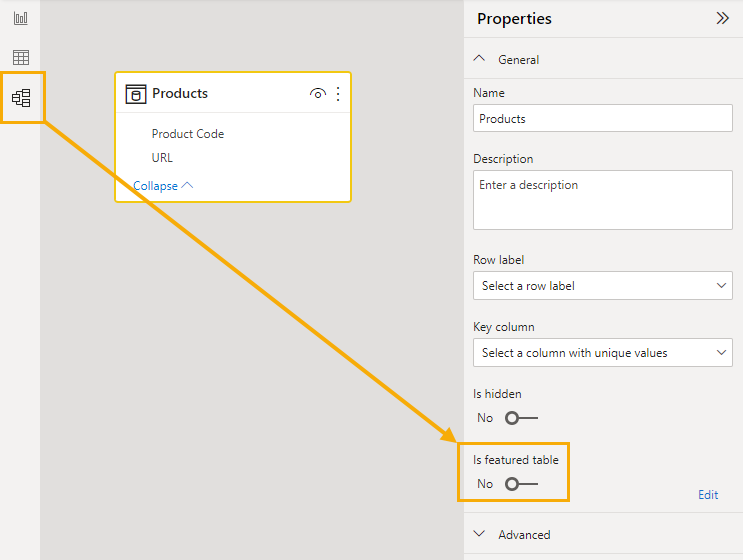
Task: Click the Edit link
Action: click(708, 495)
